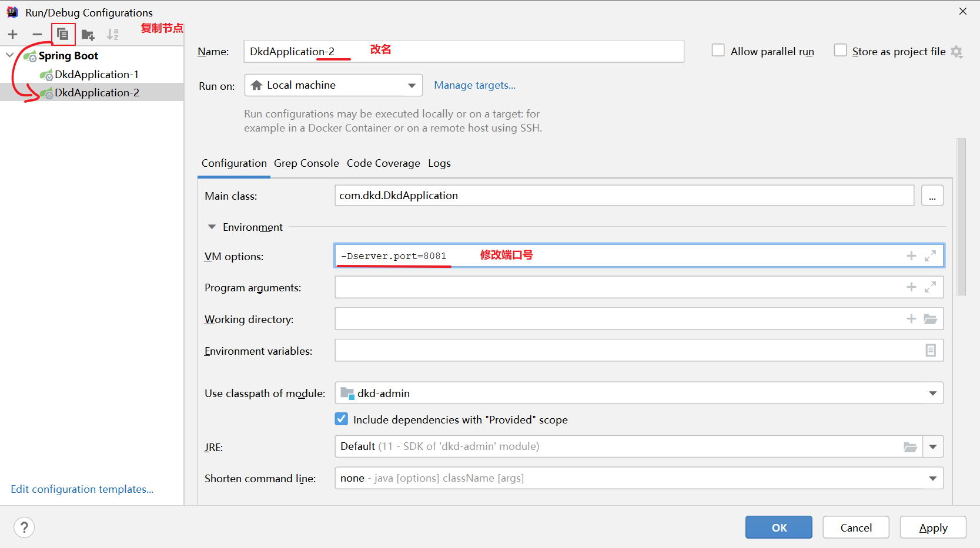Uncheck Include dependencies with "Provided" scope

coord(342,419)
